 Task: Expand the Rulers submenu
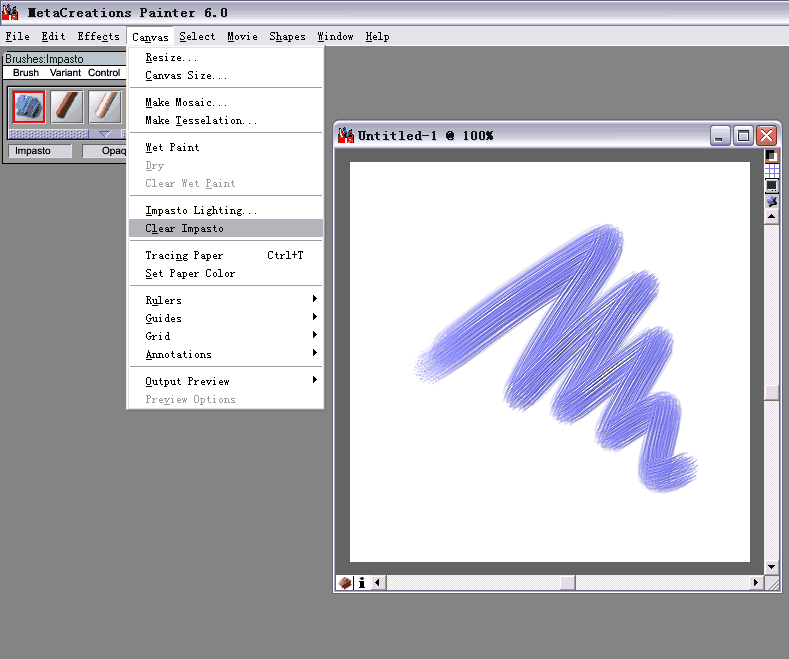pyautogui.click(x=225, y=300)
